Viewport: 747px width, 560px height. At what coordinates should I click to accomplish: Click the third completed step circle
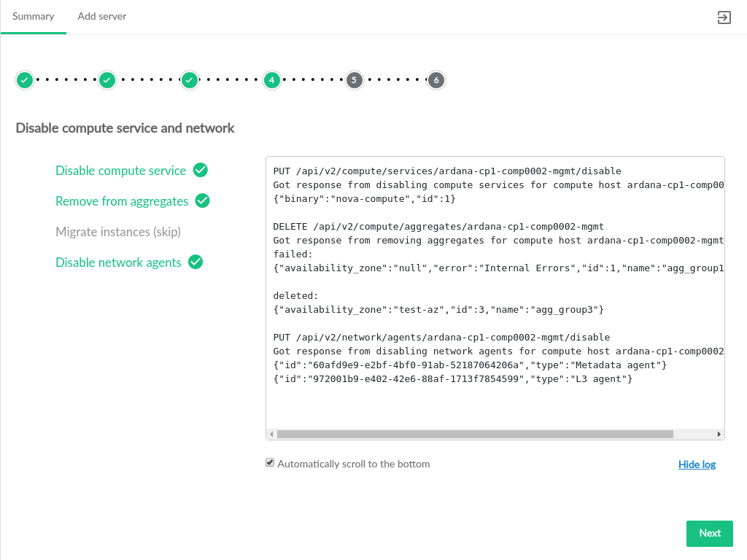(x=190, y=79)
